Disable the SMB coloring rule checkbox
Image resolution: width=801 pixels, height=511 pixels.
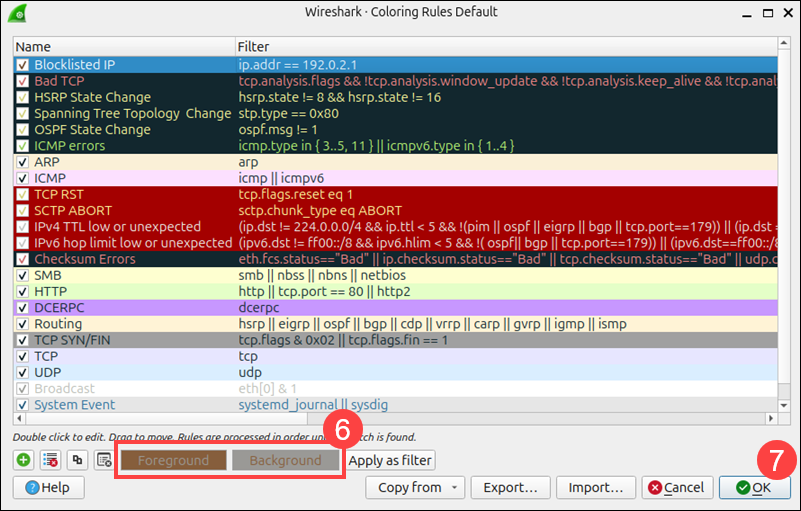22,275
